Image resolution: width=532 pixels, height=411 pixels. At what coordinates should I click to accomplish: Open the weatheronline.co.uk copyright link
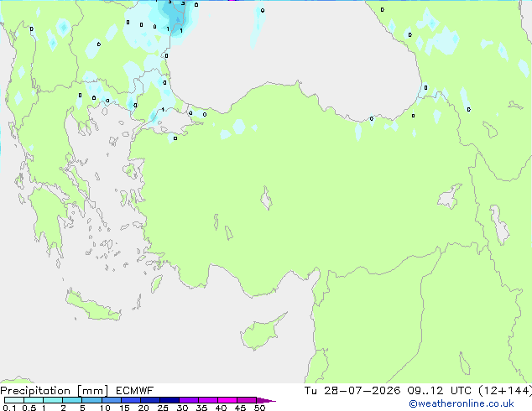click(x=462, y=403)
